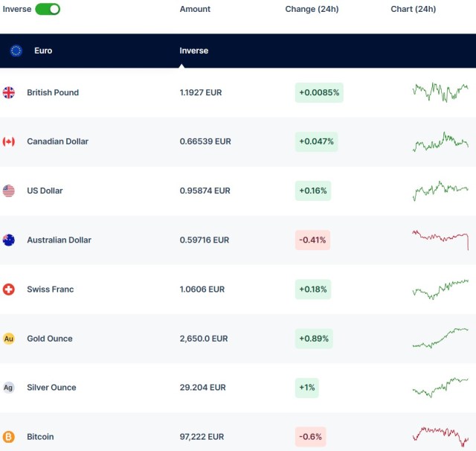Toggle the Inverse switch off
The height and width of the screenshot is (451, 476).
(48, 9)
